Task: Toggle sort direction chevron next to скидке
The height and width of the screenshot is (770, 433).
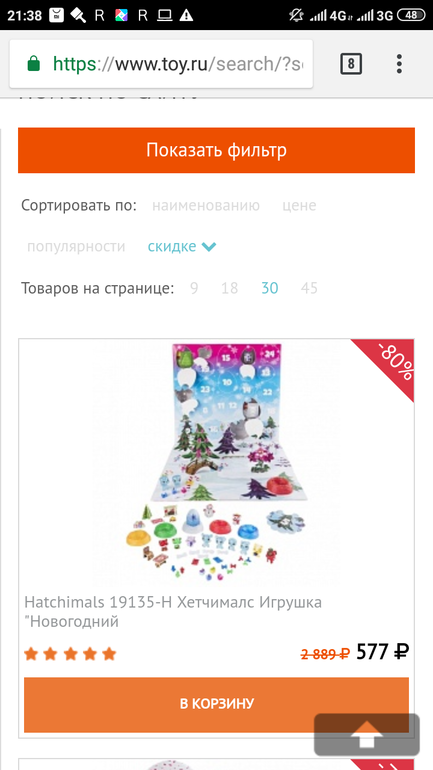Action: pos(209,247)
